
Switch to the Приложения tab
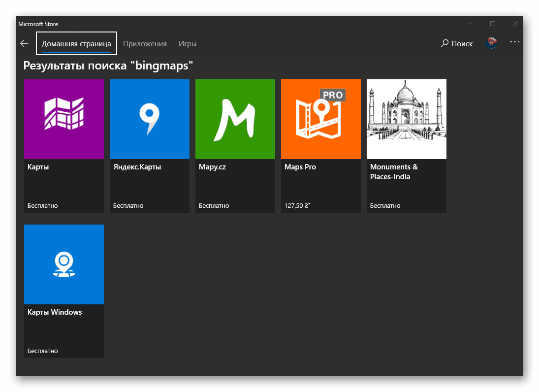tap(145, 43)
